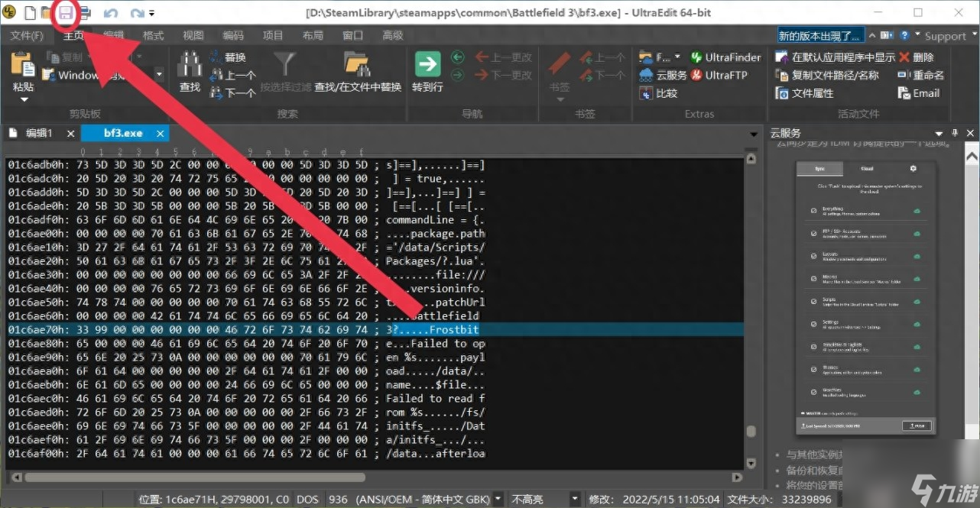
Task: Click the cloud sync preview thumbnail
Action: [866, 299]
